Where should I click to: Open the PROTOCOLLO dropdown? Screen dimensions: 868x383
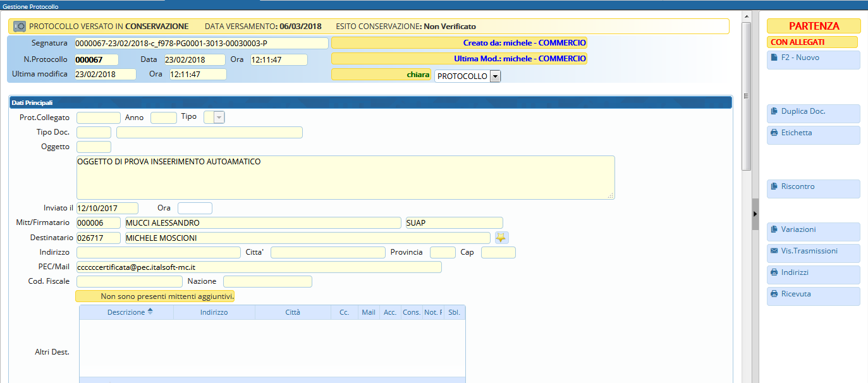(x=495, y=76)
